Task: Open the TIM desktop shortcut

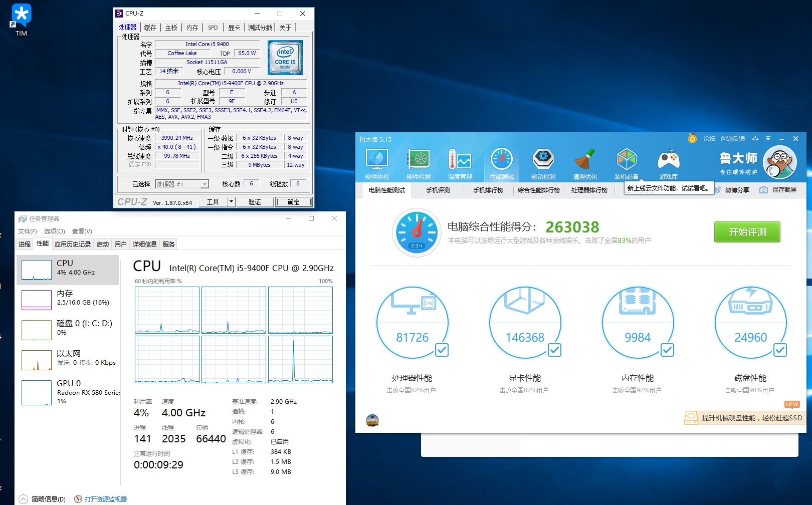Action: point(21,20)
